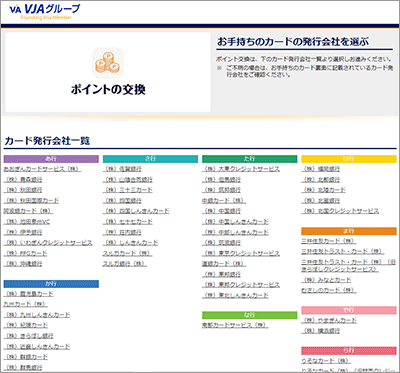Choose （株）山陰合同銀行 link
The image size is (400, 373).
[x=128, y=180]
